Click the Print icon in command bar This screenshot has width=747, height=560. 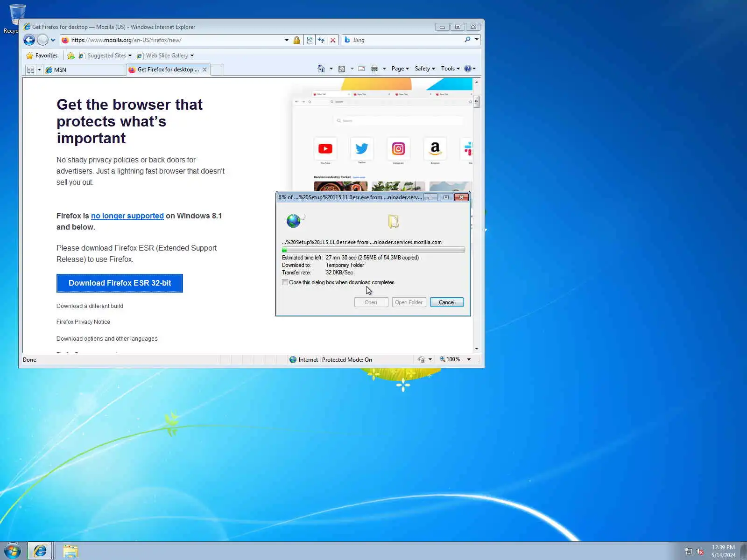374,69
